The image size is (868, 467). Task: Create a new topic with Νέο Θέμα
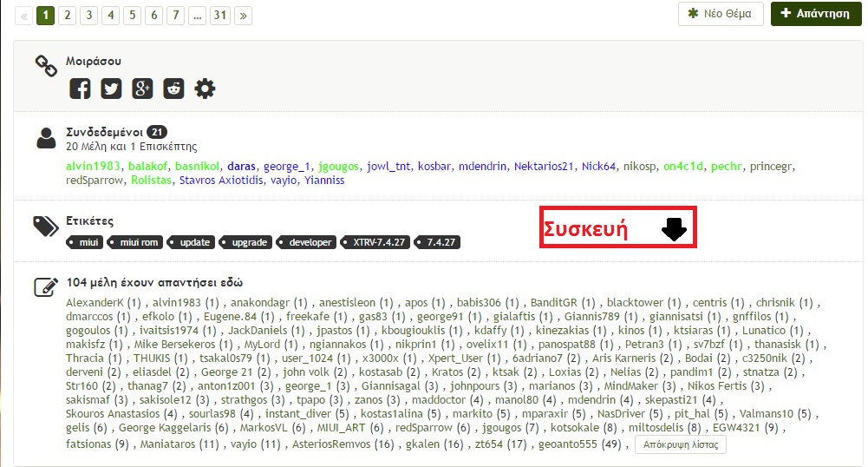pyautogui.click(x=721, y=14)
